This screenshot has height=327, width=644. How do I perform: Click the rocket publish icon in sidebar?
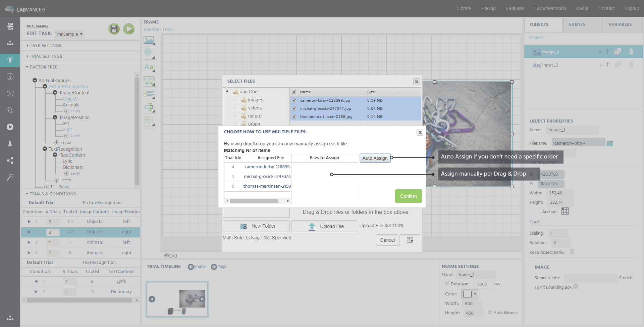coord(10,144)
